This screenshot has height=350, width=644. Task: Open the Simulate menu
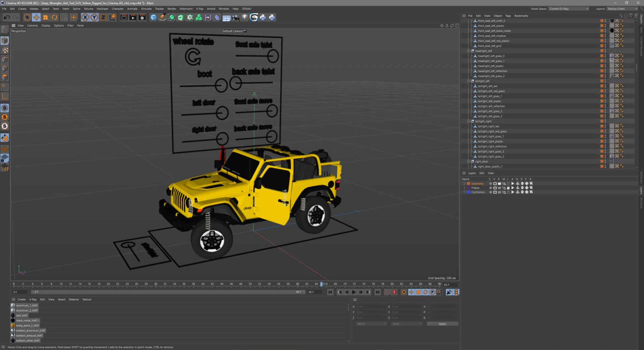[146, 9]
